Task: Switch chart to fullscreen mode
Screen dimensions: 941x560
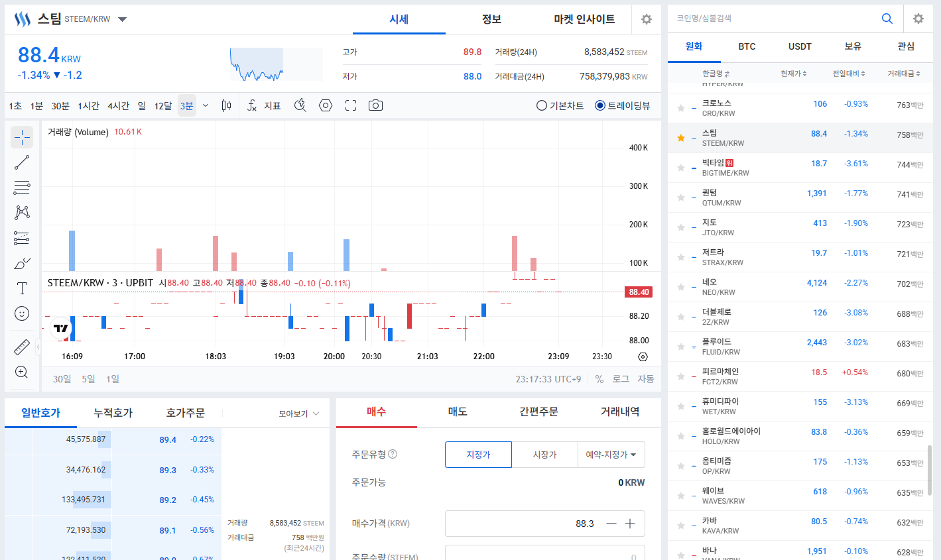Action: [x=351, y=105]
